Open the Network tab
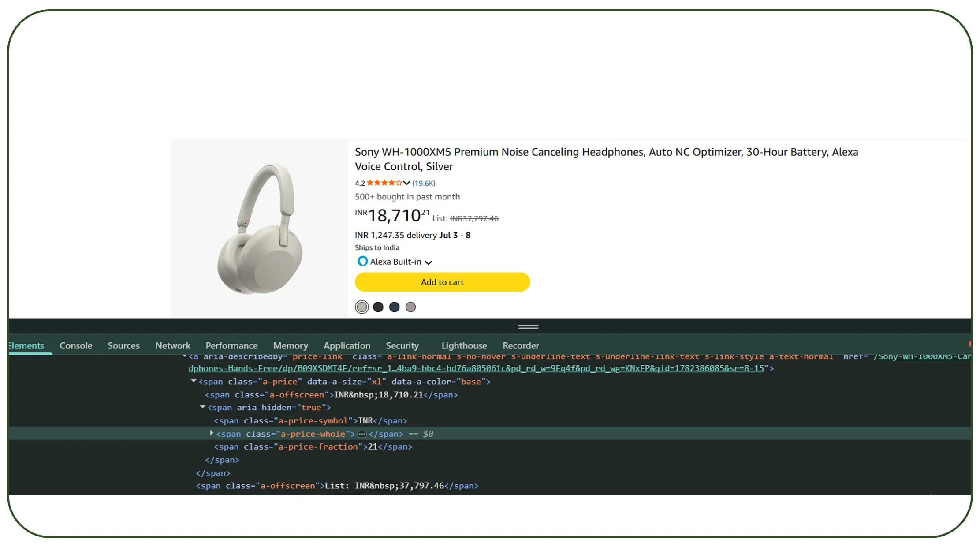The width and height of the screenshot is (980, 547). (173, 345)
